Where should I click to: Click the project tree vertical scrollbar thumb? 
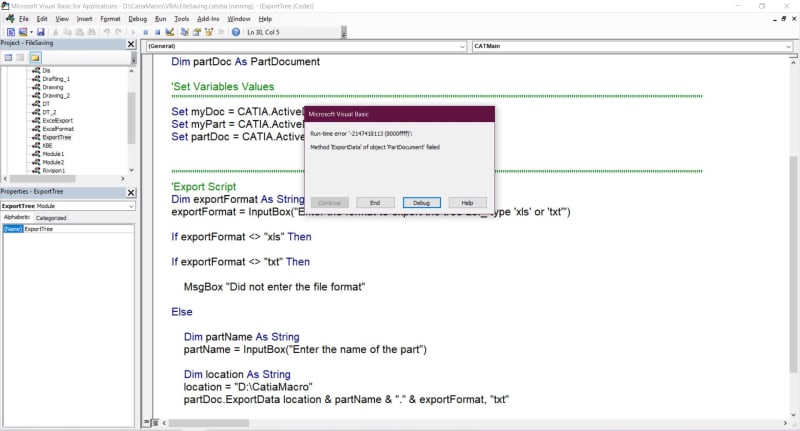point(131,118)
